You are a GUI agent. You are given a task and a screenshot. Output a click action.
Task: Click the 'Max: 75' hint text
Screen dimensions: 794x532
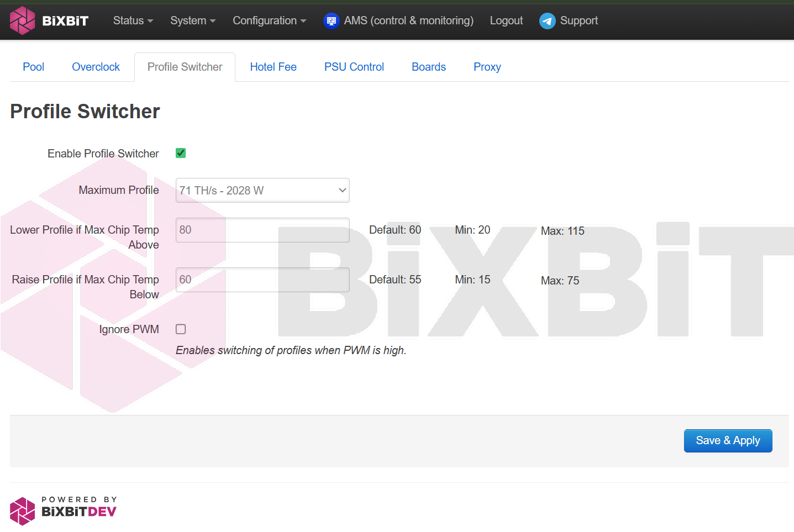pos(560,281)
